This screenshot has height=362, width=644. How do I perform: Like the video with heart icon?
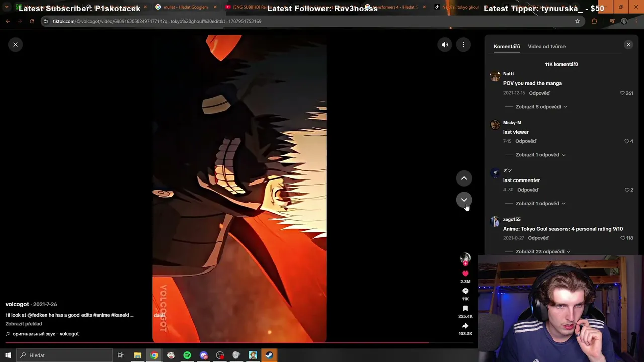tap(465, 274)
